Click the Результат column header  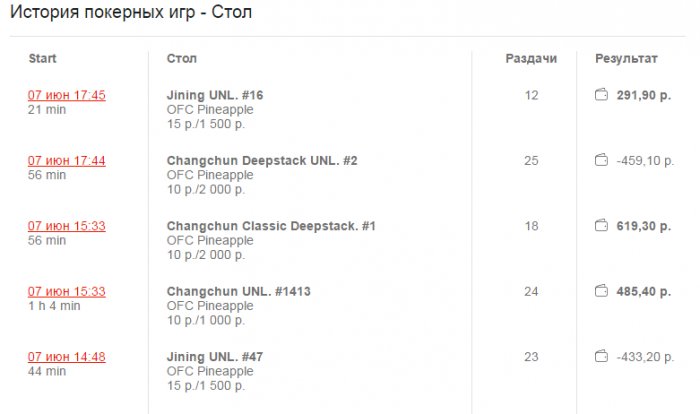[x=626, y=59]
